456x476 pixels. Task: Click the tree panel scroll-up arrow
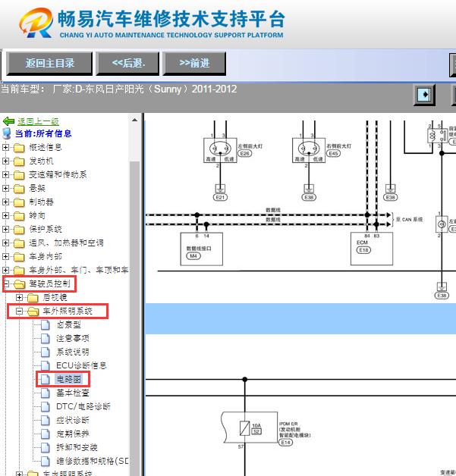point(134,120)
